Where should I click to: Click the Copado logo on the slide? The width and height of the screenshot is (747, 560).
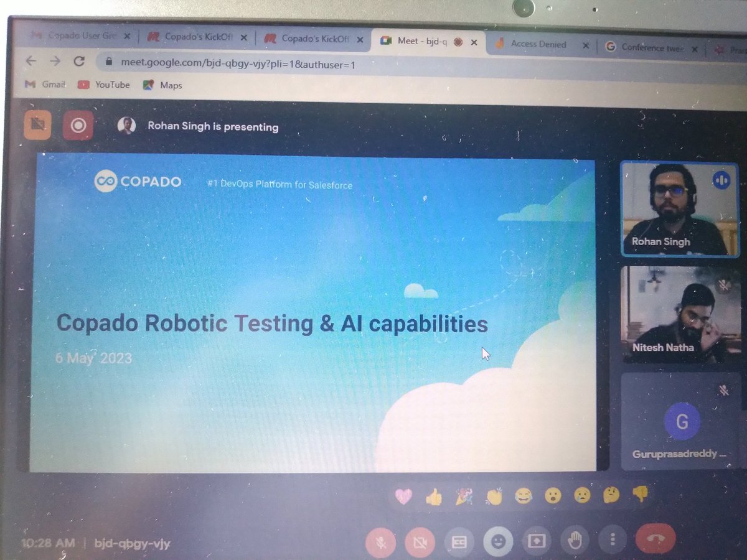click(138, 182)
